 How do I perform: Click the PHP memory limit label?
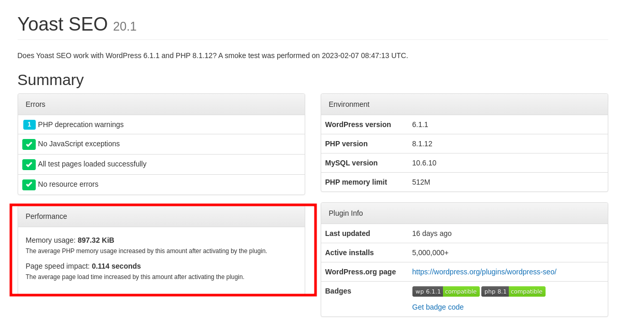pos(356,182)
